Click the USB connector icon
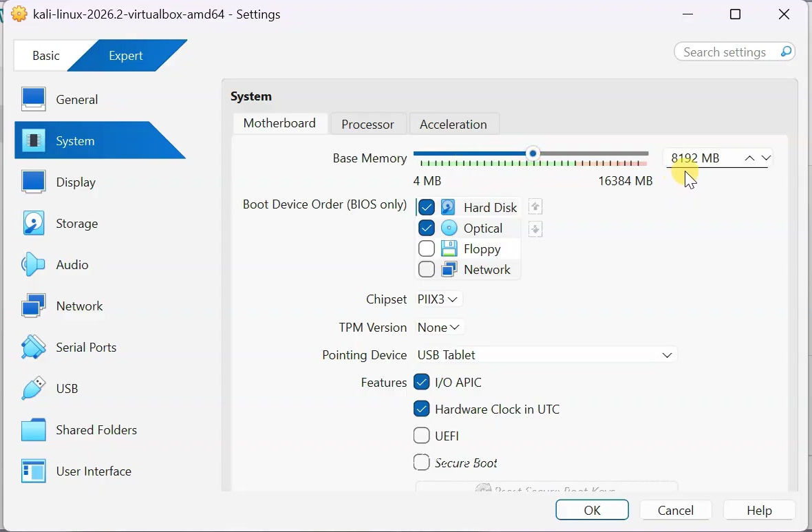This screenshot has width=812, height=532. 34,389
